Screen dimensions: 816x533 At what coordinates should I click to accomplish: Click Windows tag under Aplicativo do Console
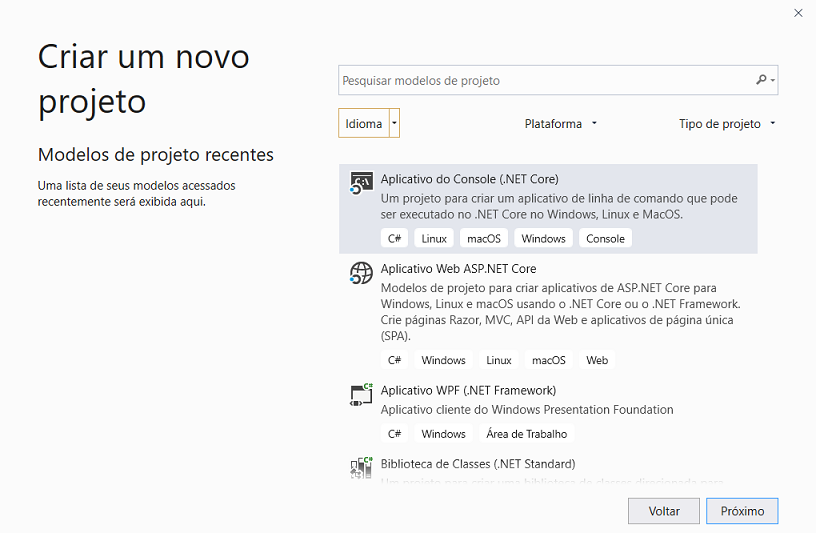click(543, 238)
